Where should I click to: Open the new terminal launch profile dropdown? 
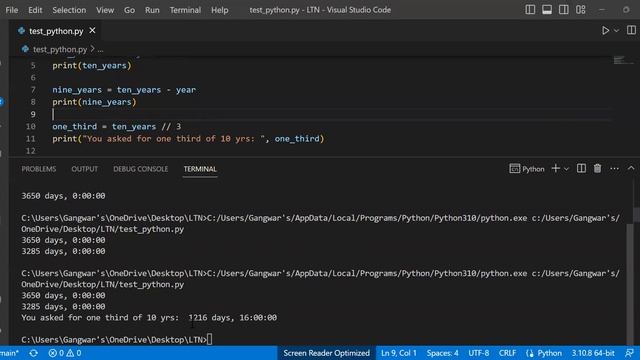click(x=567, y=169)
